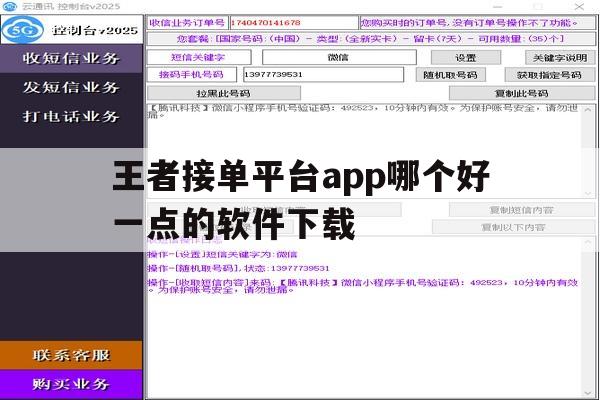Click 复制以下内容 button
The height and width of the screenshot is (400, 600).
pyautogui.click(x=513, y=227)
